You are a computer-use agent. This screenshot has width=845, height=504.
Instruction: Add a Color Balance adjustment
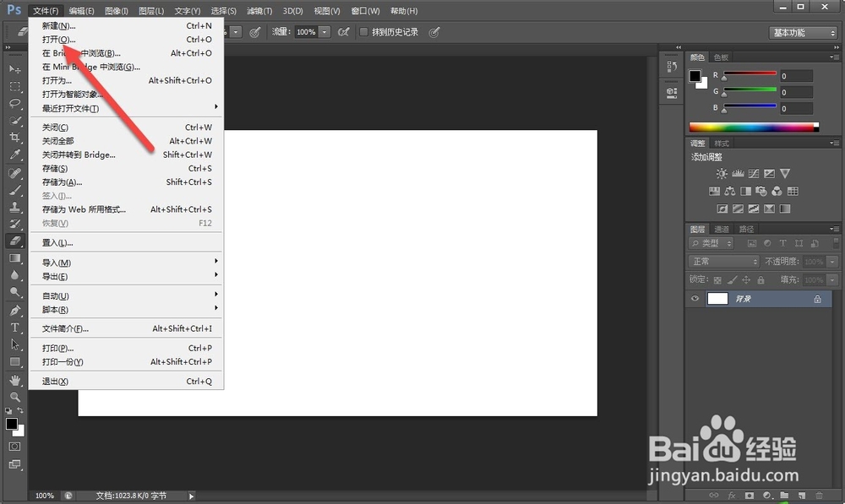click(730, 191)
